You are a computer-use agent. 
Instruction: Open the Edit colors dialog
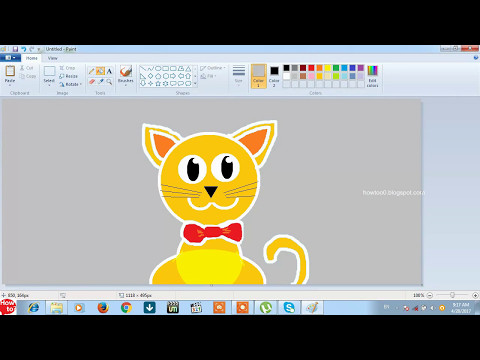point(372,76)
